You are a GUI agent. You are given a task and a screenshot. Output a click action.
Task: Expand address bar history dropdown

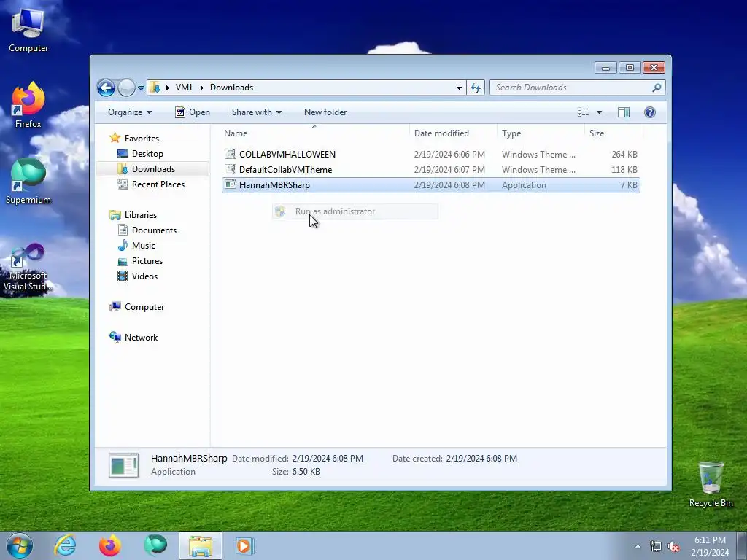(459, 87)
